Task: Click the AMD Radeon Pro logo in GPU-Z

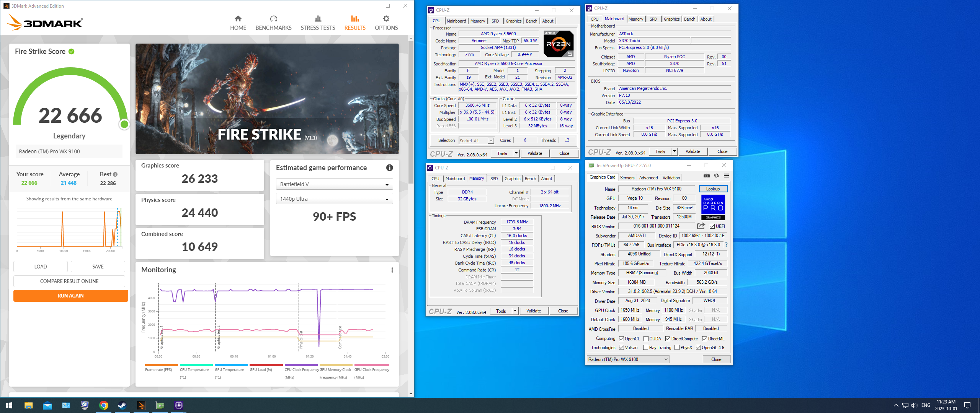Action: (713, 207)
